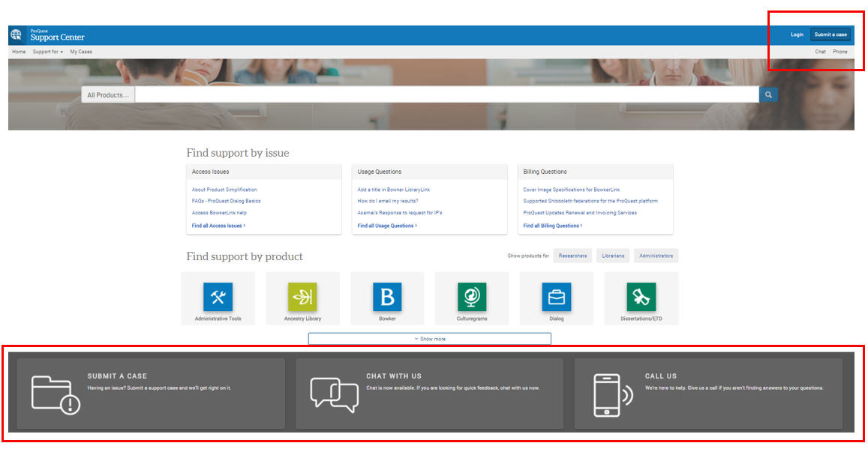Open FAQs - ProQuest Dialog Basics
Viewport: 868px width, 449px height.
point(226,202)
